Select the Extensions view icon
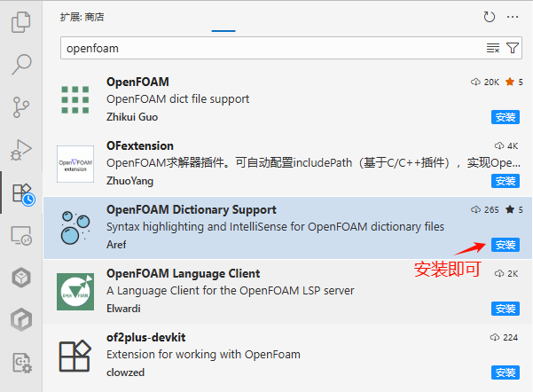533x392 pixels. pos(21,193)
